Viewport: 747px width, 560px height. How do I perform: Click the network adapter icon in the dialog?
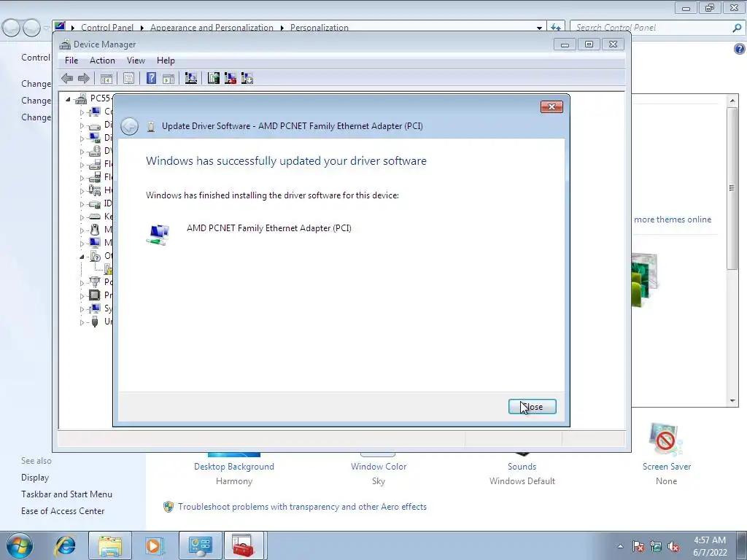[x=158, y=235]
